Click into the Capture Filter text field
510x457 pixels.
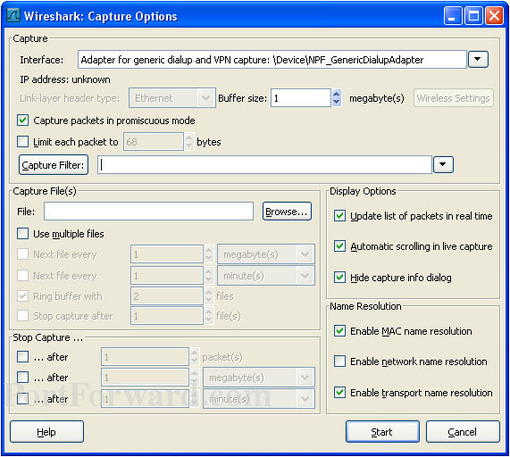[x=265, y=165]
